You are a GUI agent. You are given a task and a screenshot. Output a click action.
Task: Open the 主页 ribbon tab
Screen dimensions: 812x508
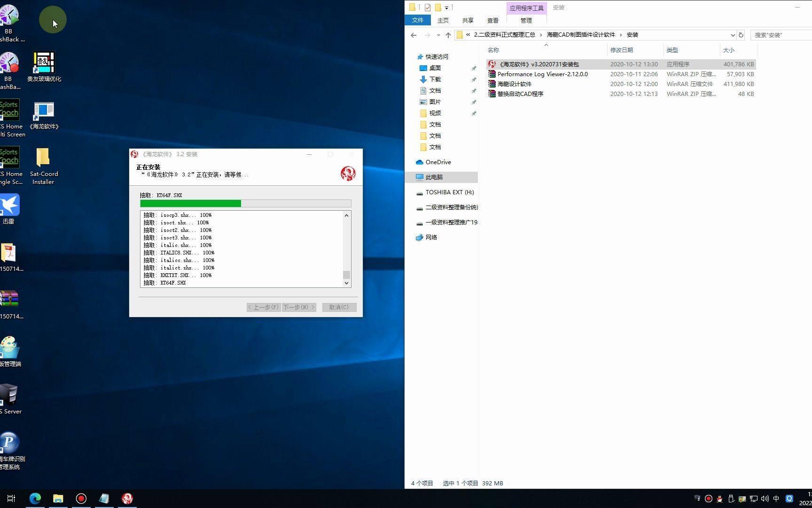[x=443, y=20]
